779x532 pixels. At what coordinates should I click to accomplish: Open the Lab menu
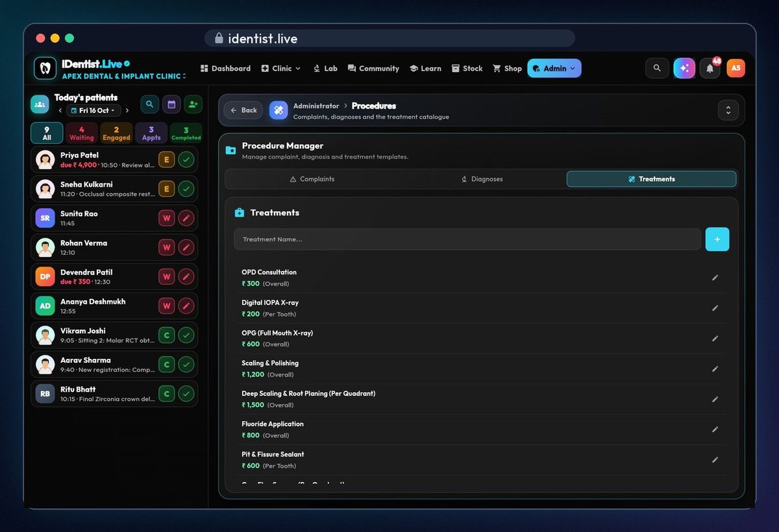pyautogui.click(x=325, y=68)
